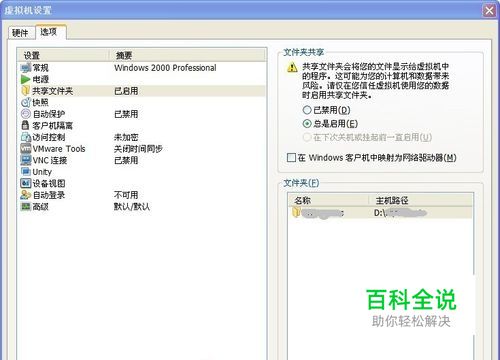
Task: Select the 快照 row label
Action: (41, 102)
